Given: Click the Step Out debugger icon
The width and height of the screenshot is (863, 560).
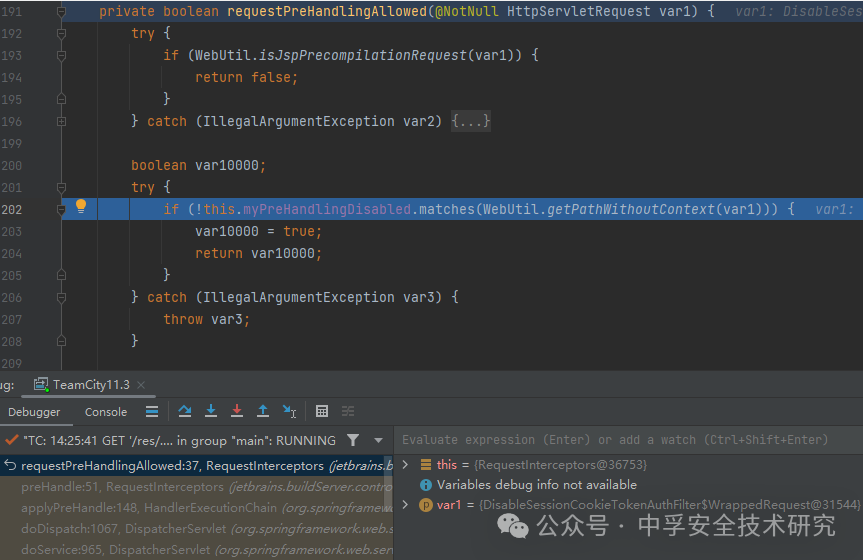Looking at the screenshot, I should click(263, 411).
